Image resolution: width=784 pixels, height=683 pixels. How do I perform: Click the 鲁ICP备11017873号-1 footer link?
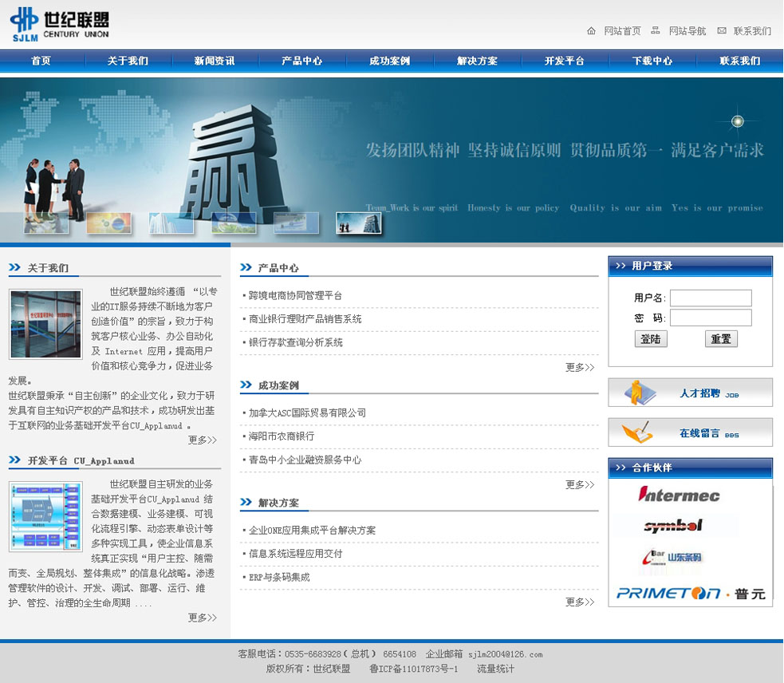(413, 669)
